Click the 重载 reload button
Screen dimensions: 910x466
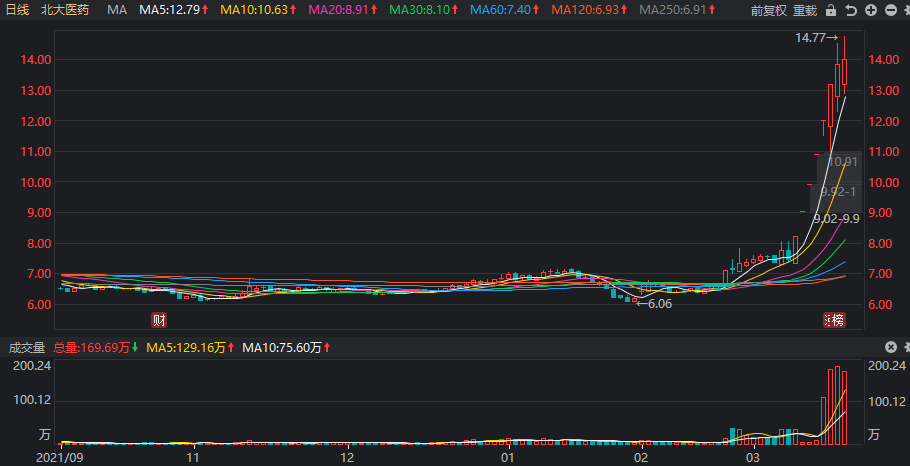click(804, 10)
